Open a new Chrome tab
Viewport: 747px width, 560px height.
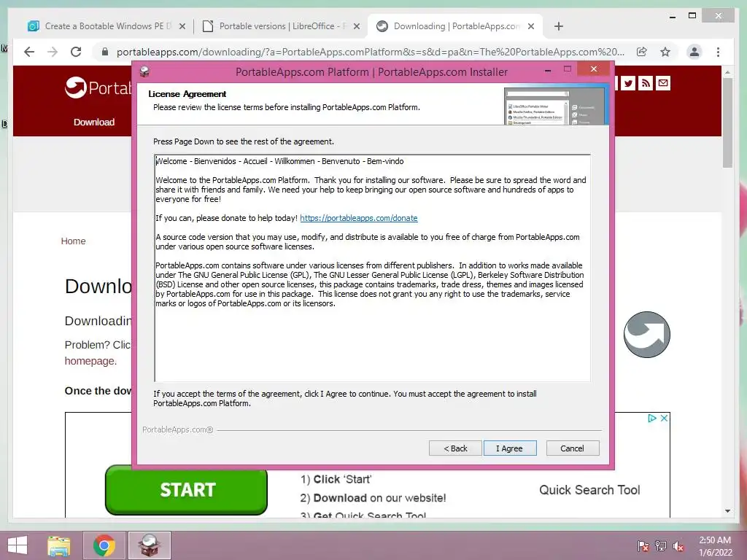point(559,26)
